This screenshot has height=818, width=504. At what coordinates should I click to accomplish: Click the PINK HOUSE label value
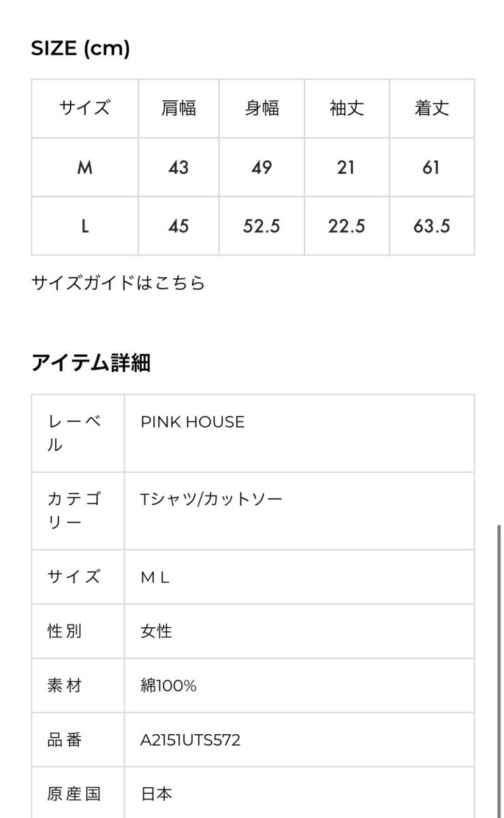coord(192,422)
